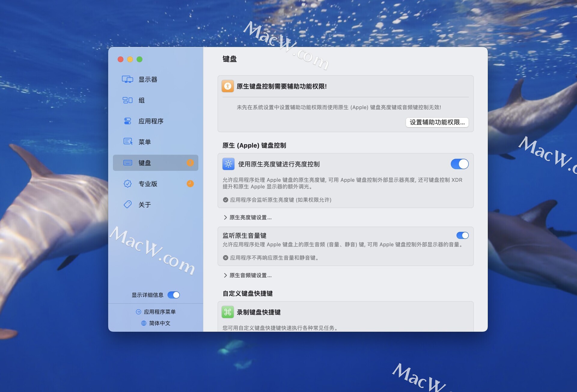Click the Applications toggle-style icon
The height and width of the screenshot is (392, 577).
click(127, 121)
